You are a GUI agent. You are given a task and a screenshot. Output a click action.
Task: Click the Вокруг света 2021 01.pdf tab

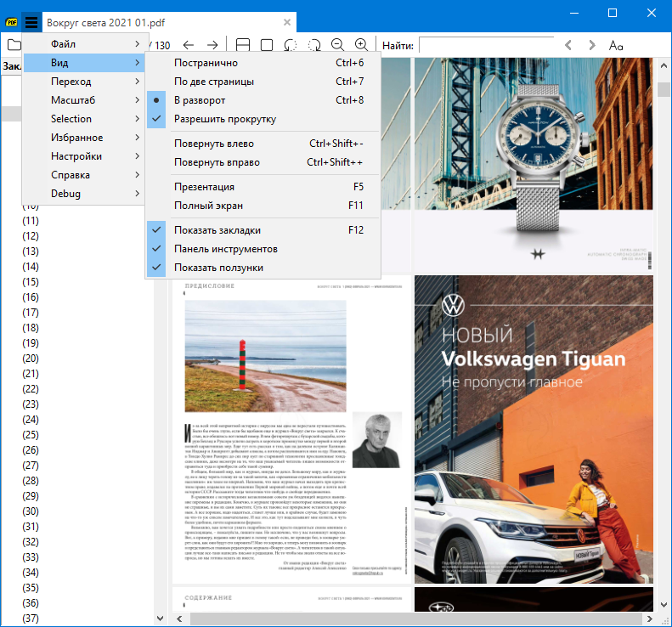click(169, 22)
